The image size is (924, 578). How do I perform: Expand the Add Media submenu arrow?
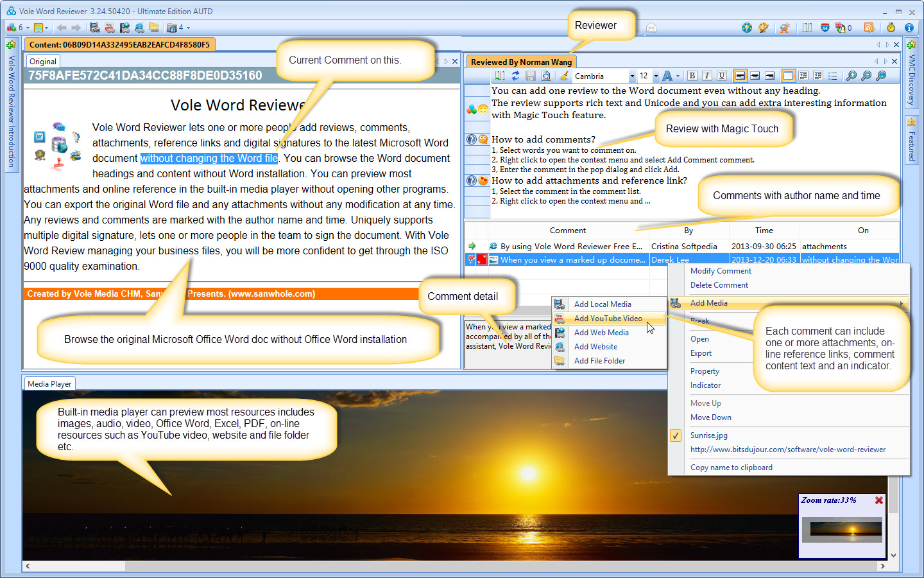pos(901,303)
